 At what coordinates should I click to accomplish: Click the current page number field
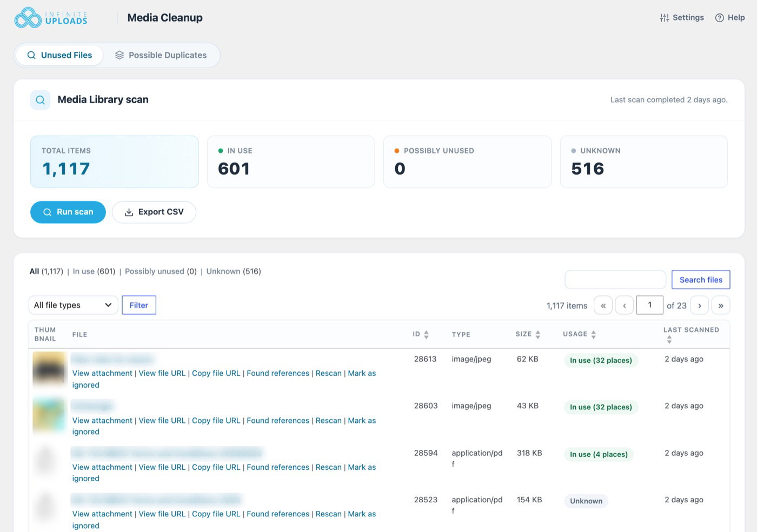tap(650, 305)
